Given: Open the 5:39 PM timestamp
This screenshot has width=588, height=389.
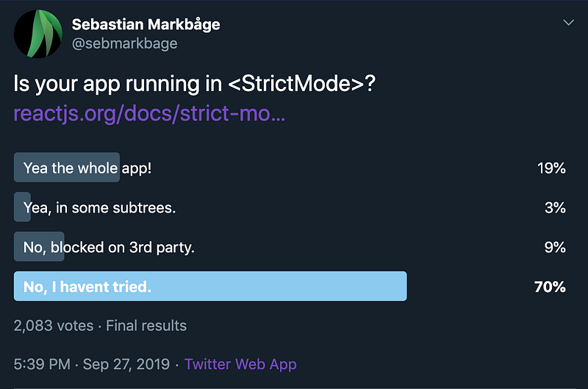Looking at the screenshot, I should pyautogui.click(x=42, y=364).
